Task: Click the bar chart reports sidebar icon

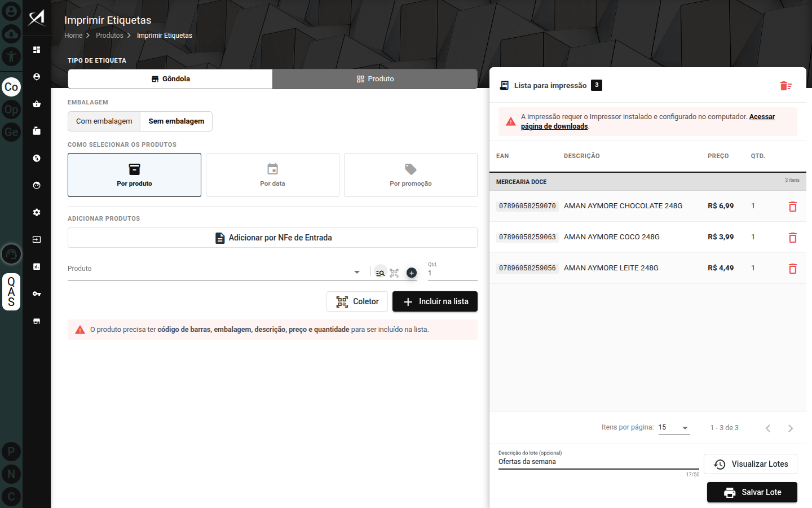Action: (x=37, y=266)
